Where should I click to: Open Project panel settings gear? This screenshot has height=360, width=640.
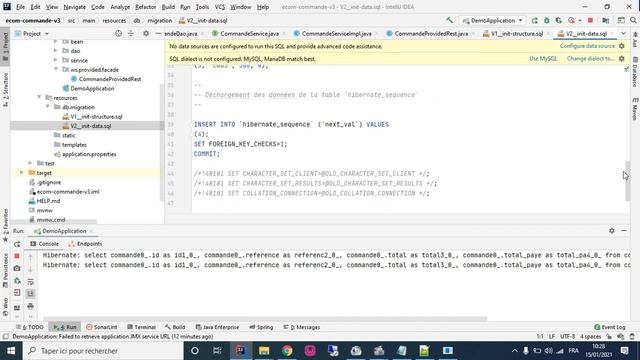pos(146,33)
